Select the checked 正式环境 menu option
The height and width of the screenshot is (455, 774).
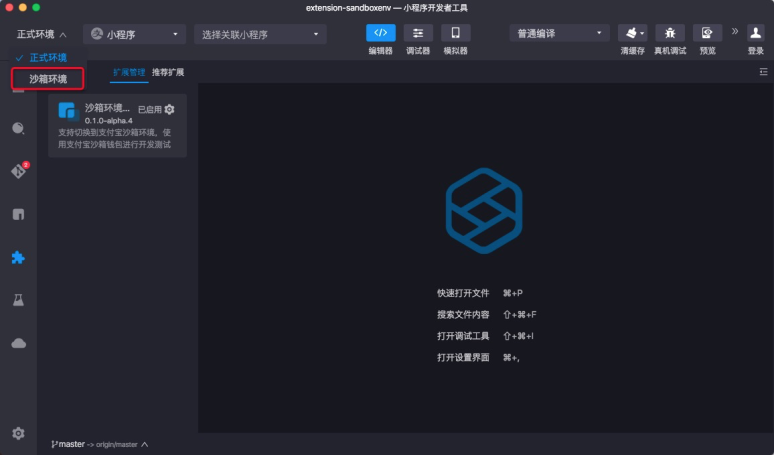pos(48,58)
